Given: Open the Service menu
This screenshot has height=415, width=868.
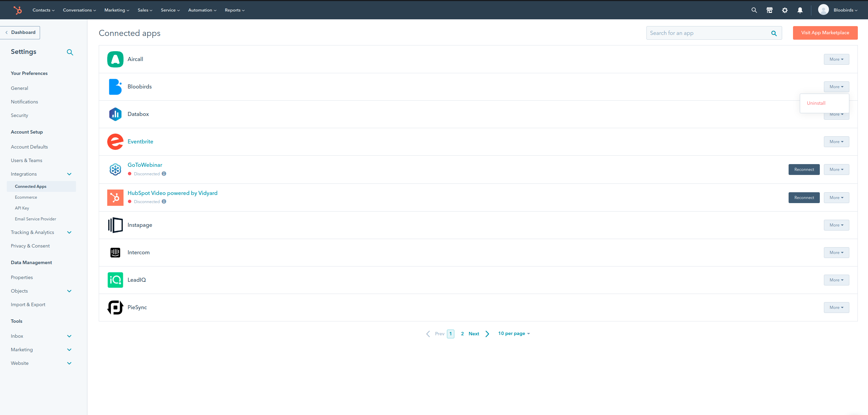Looking at the screenshot, I should point(170,10).
